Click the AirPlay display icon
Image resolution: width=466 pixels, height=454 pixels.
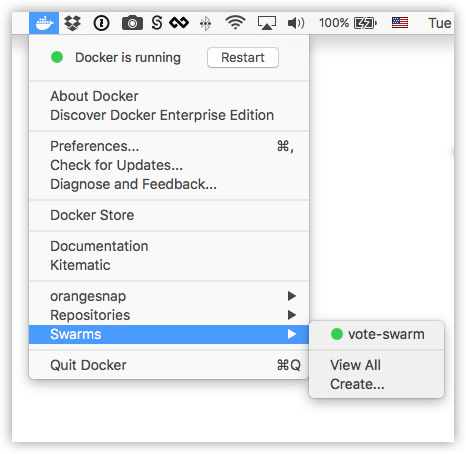(267, 23)
